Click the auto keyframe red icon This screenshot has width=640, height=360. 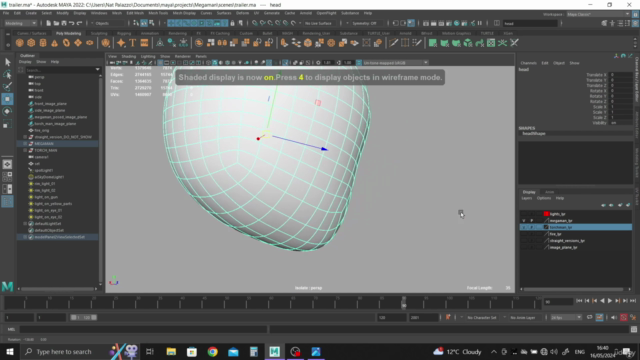click(x=624, y=318)
